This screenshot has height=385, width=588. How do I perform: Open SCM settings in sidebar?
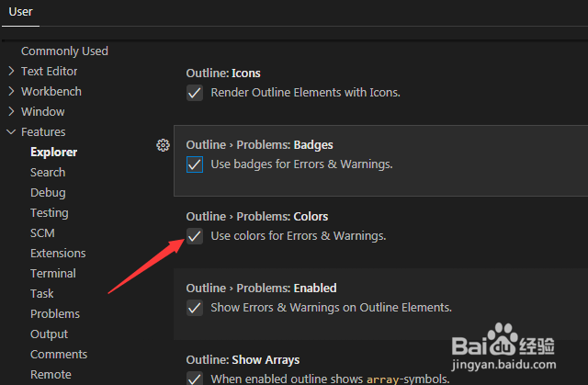(x=42, y=233)
